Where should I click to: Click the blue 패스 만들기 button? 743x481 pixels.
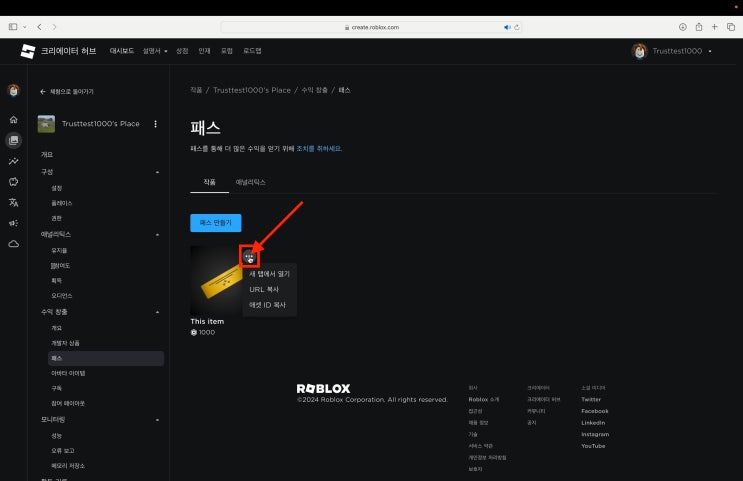pyautogui.click(x=216, y=223)
